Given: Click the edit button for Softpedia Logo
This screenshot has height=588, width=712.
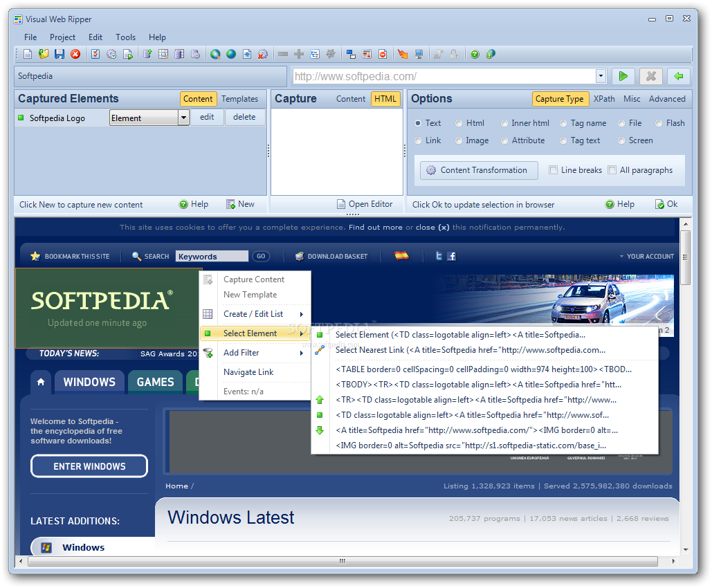Looking at the screenshot, I should 207,117.
